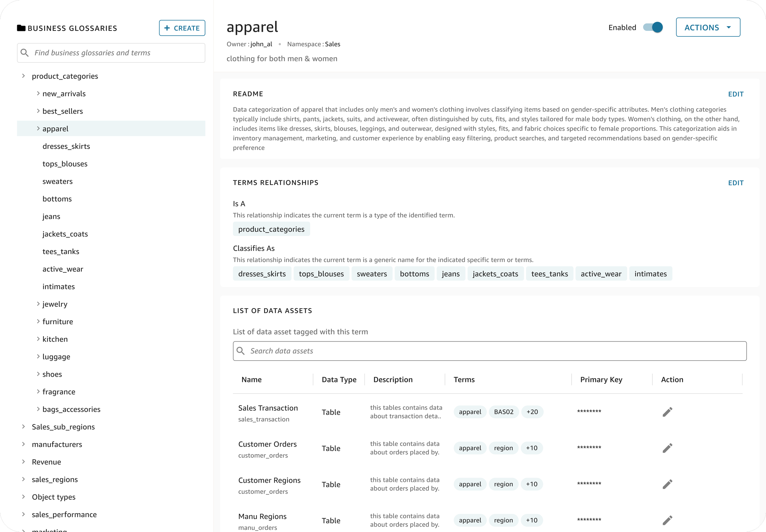Image resolution: width=766 pixels, height=532 pixels.
Task: Click the product_categories relationship chip
Action: coord(271,229)
